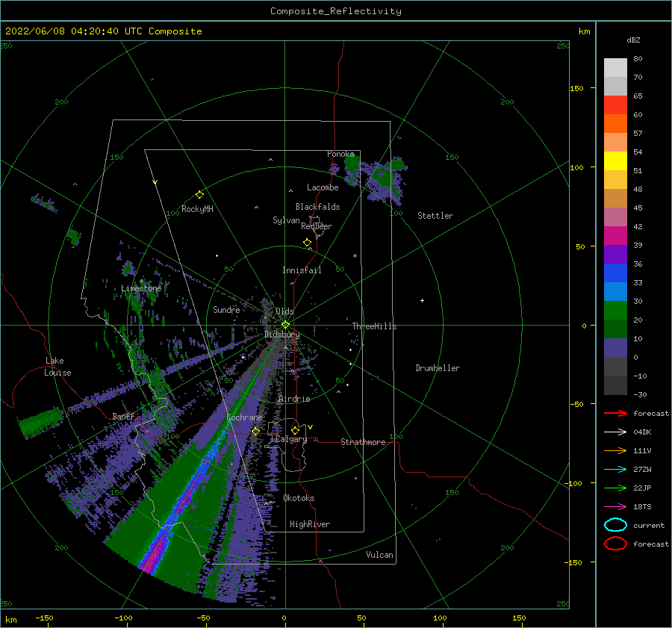Viewport: 672px width, 628px height.
Task: Click the white 04DK arrow legend icon
Action: pyautogui.click(x=615, y=432)
